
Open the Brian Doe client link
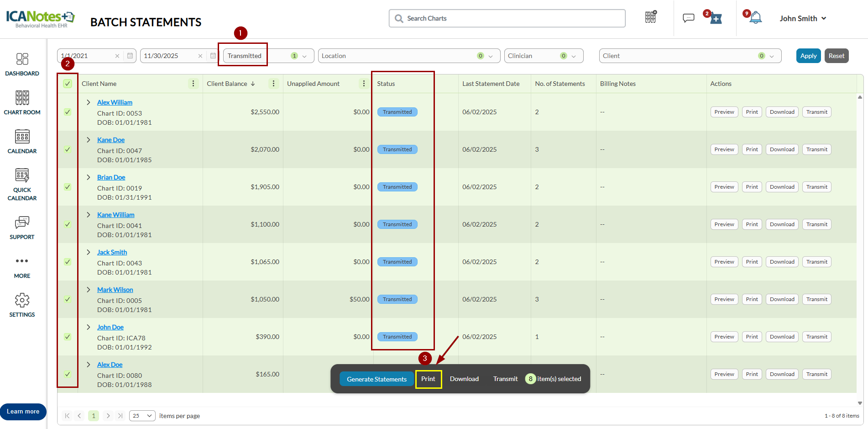pyautogui.click(x=111, y=177)
